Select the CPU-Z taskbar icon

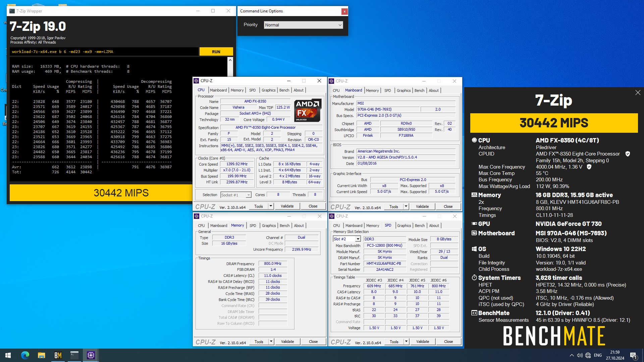click(91, 355)
